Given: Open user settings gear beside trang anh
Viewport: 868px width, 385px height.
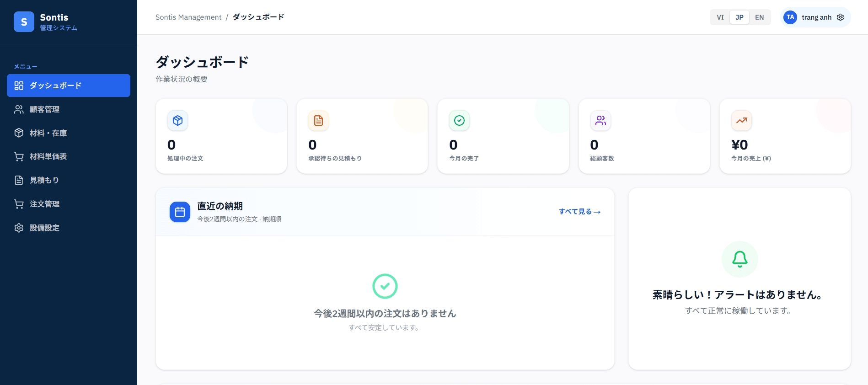Looking at the screenshot, I should (x=841, y=17).
